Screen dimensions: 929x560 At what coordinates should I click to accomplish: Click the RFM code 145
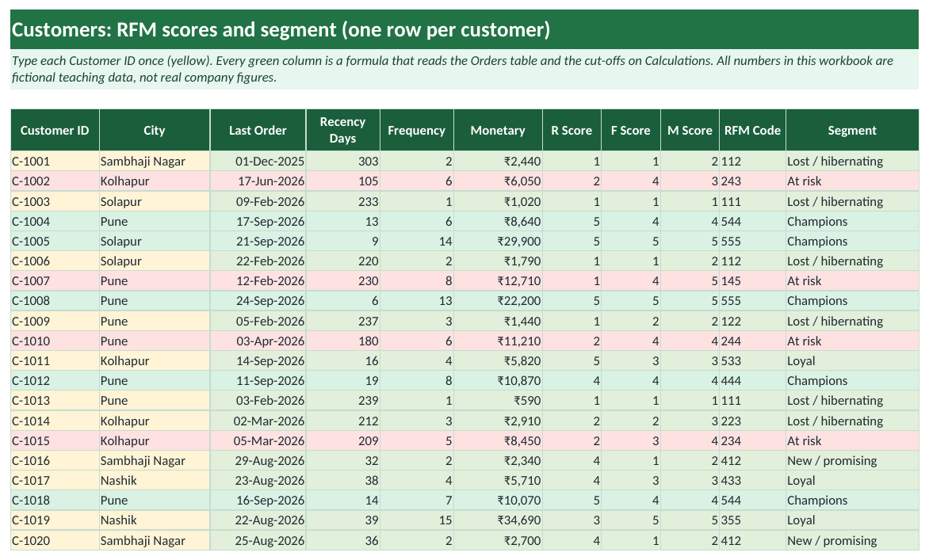click(752, 281)
